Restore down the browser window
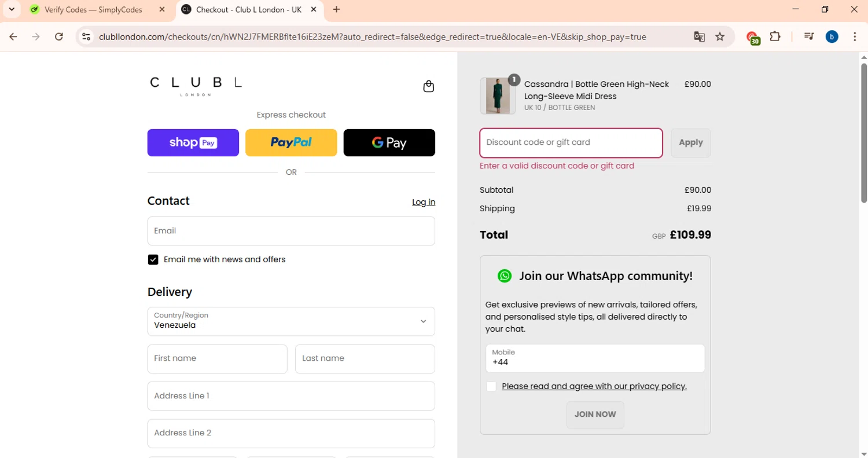Image resolution: width=868 pixels, height=458 pixels. pos(825,9)
